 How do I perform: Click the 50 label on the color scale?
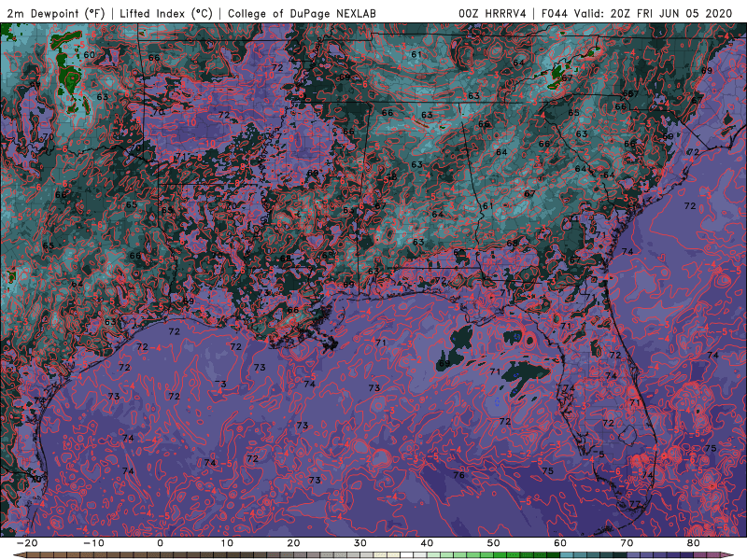(494, 543)
